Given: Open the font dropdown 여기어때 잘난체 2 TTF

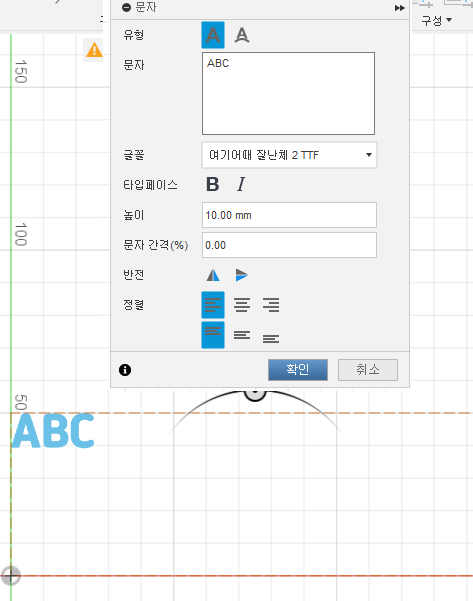Looking at the screenshot, I should click(x=289, y=155).
